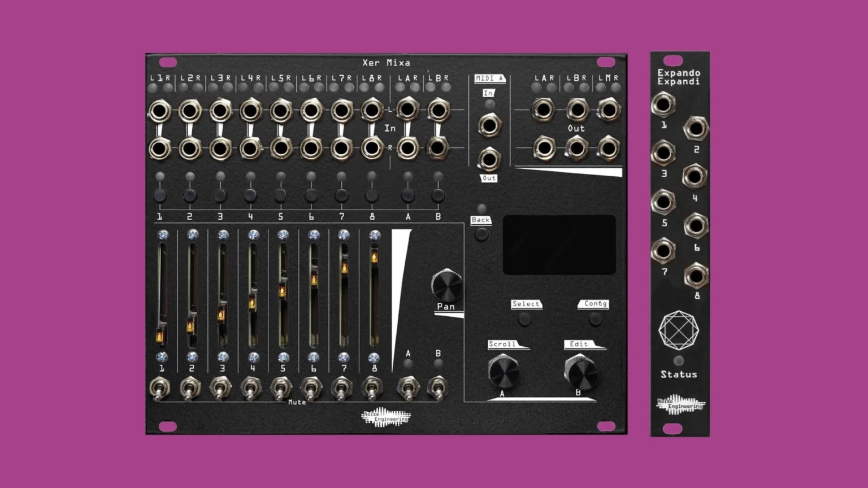Push the bus A select button

tap(408, 196)
